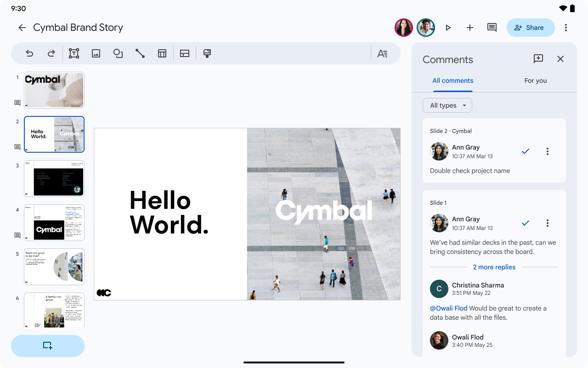The height and width of the screenshot is (368, 588).
Task: Go back using the arrow beside Cymbal Brand Story
Action: click(22, 28)
